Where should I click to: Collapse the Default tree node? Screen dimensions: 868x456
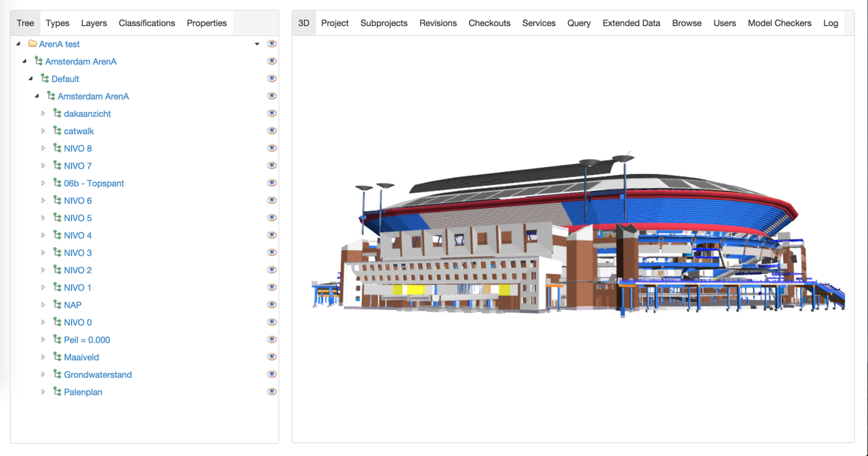point(30,79)
